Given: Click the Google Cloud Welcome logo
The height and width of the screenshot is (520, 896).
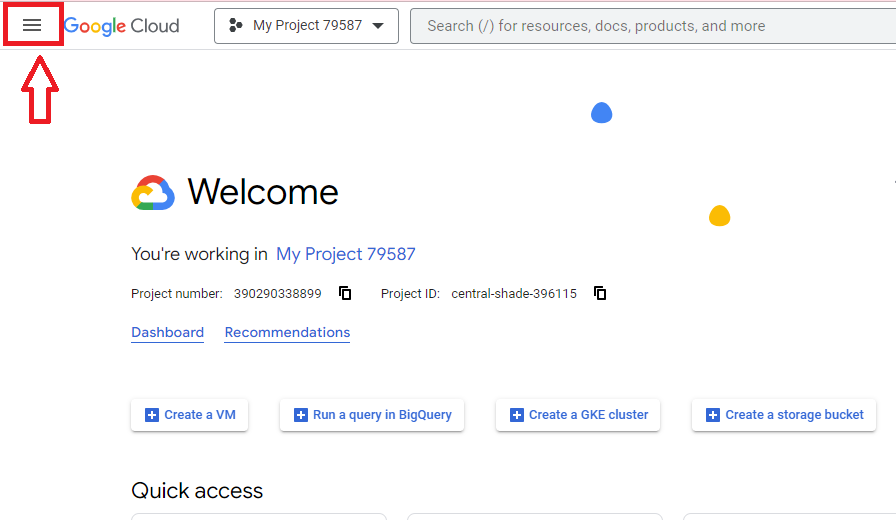Looking at the screenshot, I should (x=153, y=193).
